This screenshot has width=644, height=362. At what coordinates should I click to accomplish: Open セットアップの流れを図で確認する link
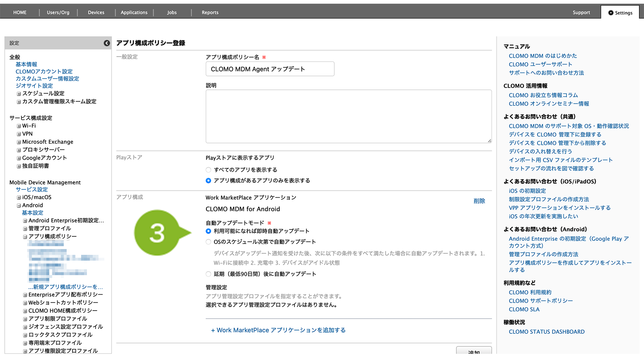pos(551,168)
